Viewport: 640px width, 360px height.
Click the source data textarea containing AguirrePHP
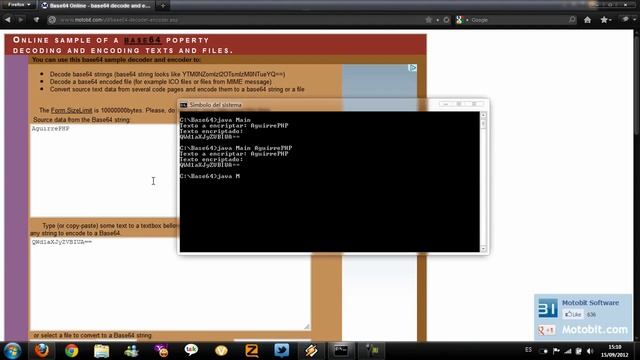pyautogui.click(x=103, y=170)
